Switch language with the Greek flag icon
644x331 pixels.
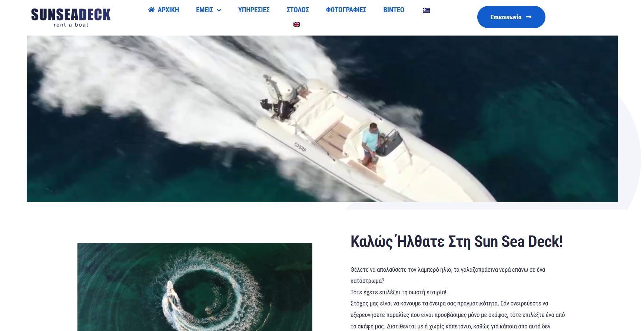[426, 10]
